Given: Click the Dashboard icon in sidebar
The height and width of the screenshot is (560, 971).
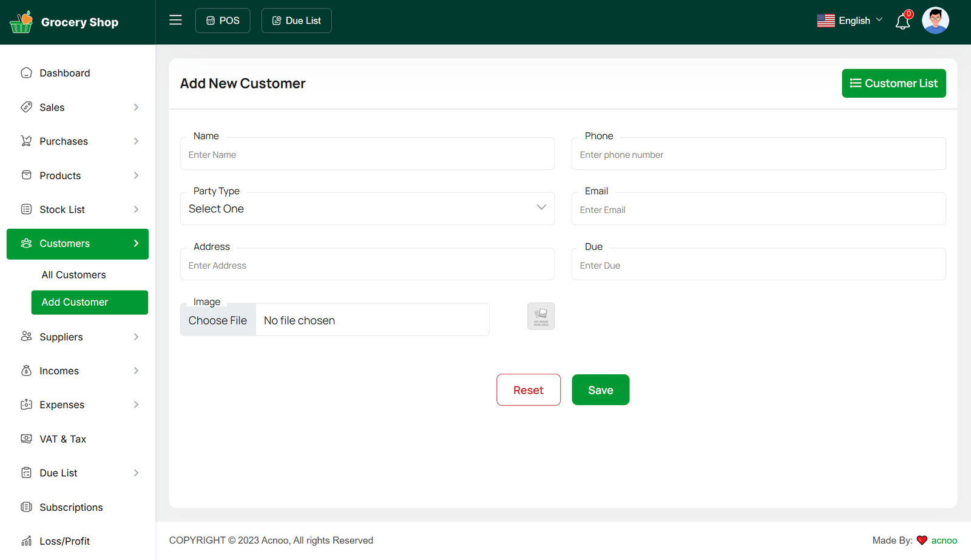Looking at the screenshot, I should coord(26,73).
